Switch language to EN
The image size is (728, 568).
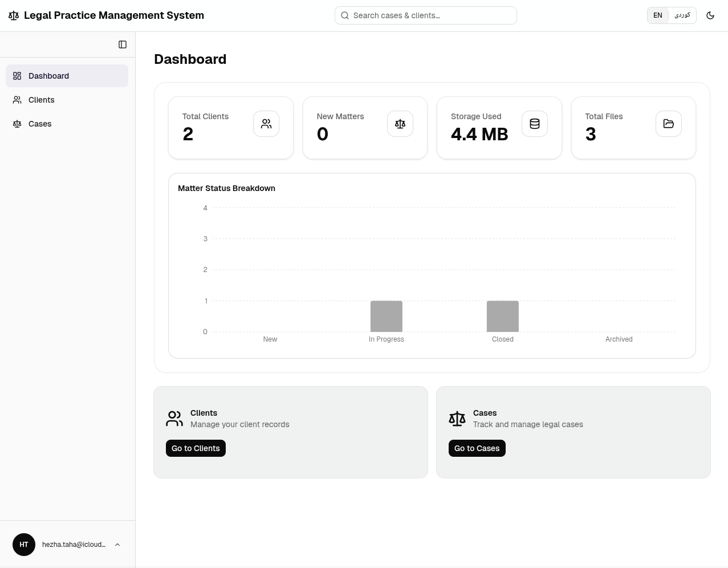(x=658, y=15)
